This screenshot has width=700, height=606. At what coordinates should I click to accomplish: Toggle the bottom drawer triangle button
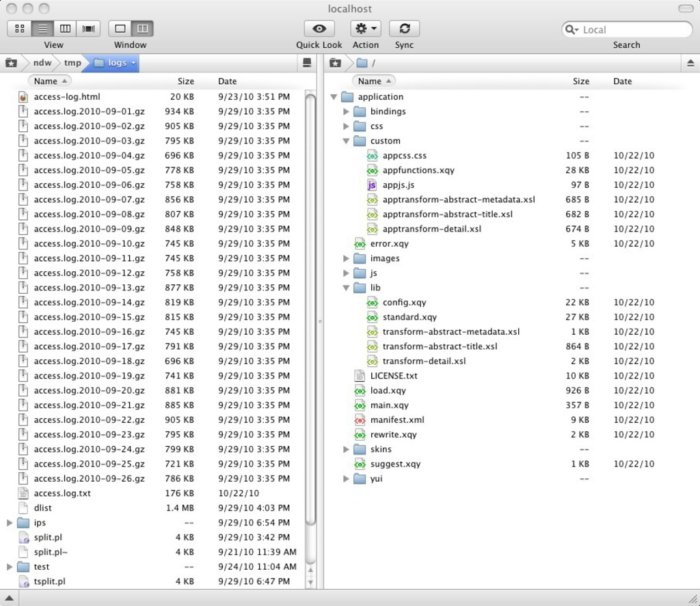click(x=9, y=598)
